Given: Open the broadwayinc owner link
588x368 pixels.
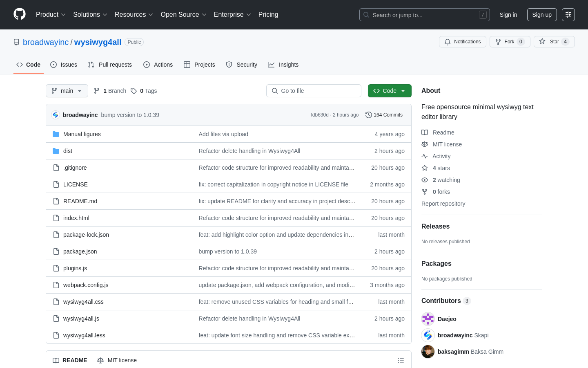Looking at the screenshot, I should 46,42.
